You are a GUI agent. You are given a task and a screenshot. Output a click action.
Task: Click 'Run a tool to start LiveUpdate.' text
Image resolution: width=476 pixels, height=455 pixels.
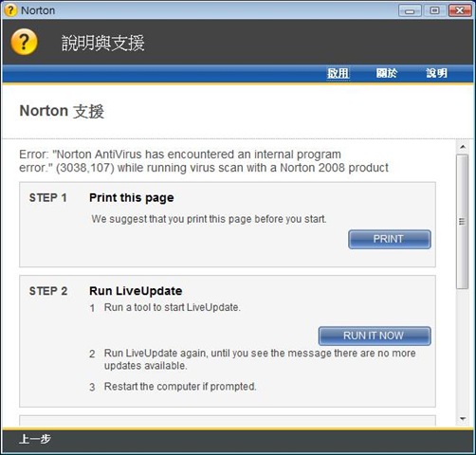click(173, 307)
